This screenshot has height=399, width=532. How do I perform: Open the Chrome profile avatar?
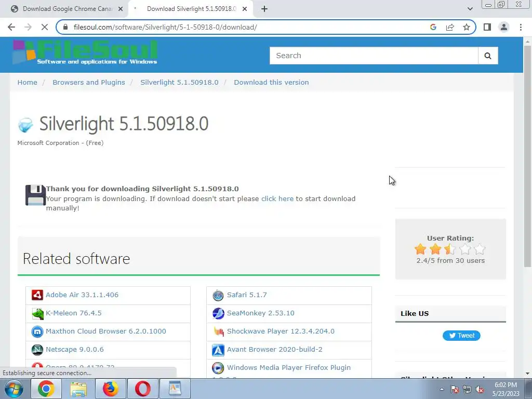(504, 27)
